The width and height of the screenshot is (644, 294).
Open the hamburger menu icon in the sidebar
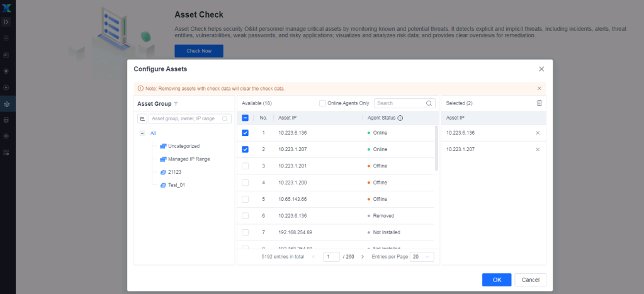[x=6, y=38]
